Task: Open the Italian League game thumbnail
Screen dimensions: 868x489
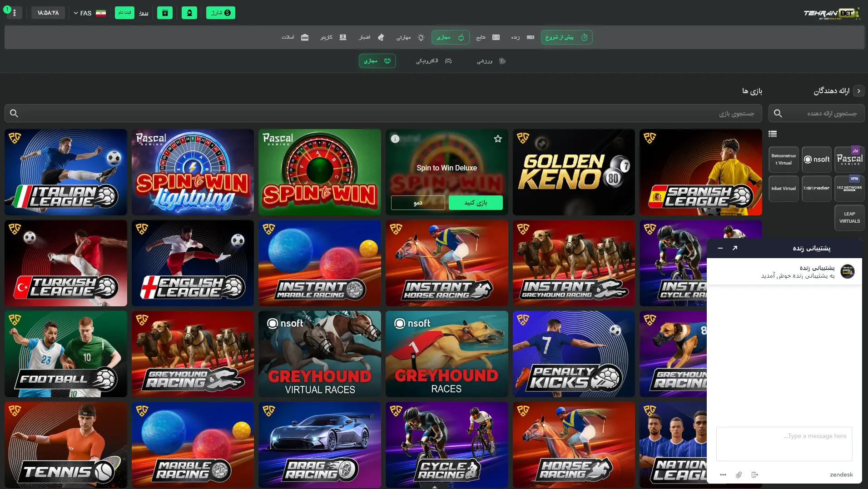Action: click(66, 172)
